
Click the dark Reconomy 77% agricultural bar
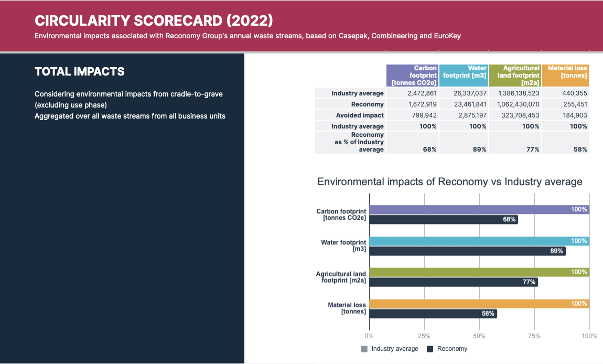(x=454, y=282)
